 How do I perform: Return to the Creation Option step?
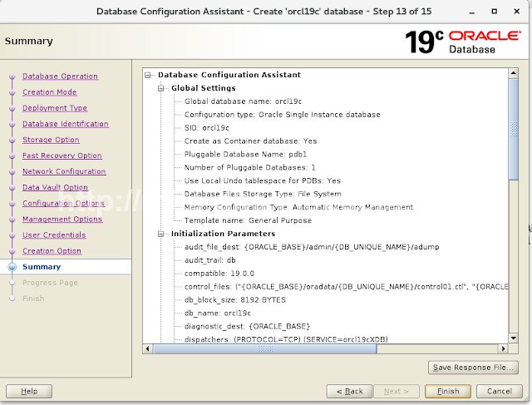pyautogui.click(x=52, y=251)
